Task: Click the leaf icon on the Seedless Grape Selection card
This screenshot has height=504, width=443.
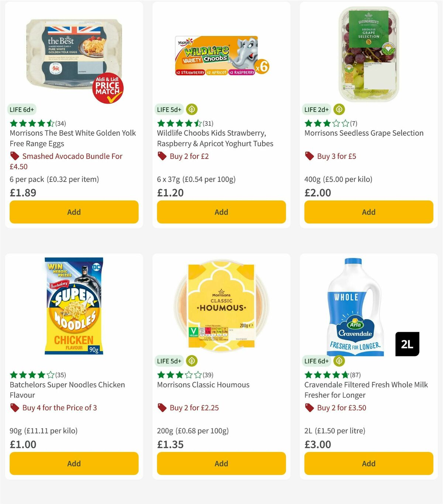Action: 339,109
